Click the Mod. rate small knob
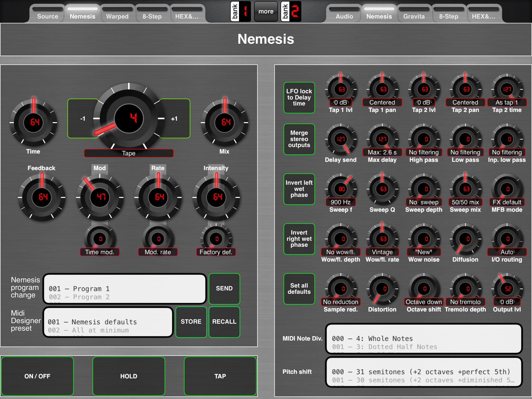Viewport: 532px width, 399px height. (158, 239)
